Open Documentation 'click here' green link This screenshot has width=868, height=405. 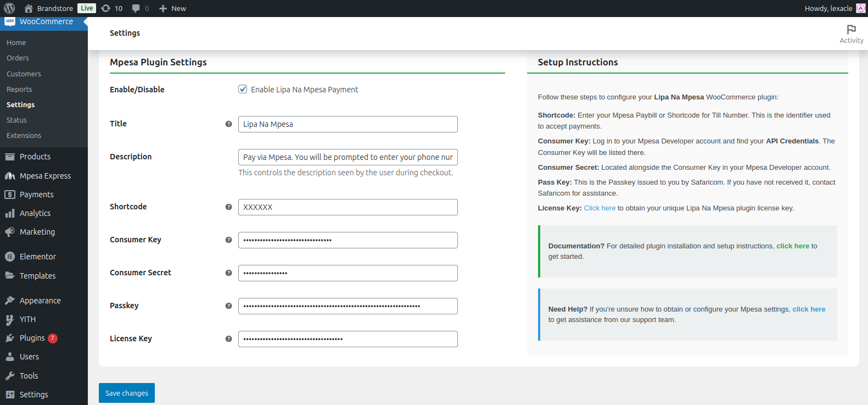[x=793, y=246]
